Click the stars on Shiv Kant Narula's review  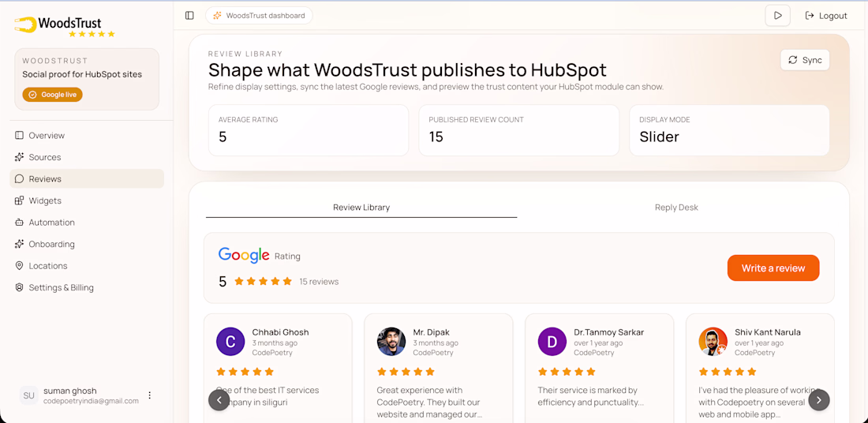(728, 372)
